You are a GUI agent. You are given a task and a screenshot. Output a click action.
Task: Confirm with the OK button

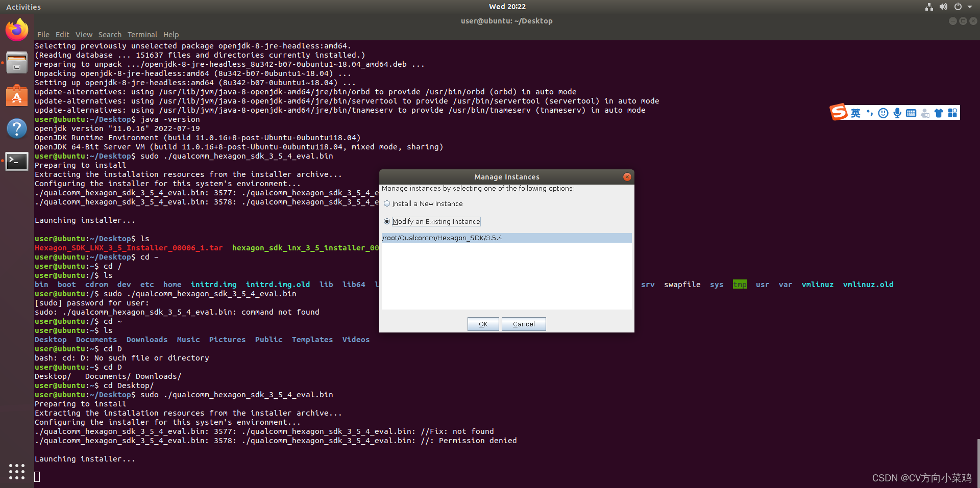pos(482,324)
